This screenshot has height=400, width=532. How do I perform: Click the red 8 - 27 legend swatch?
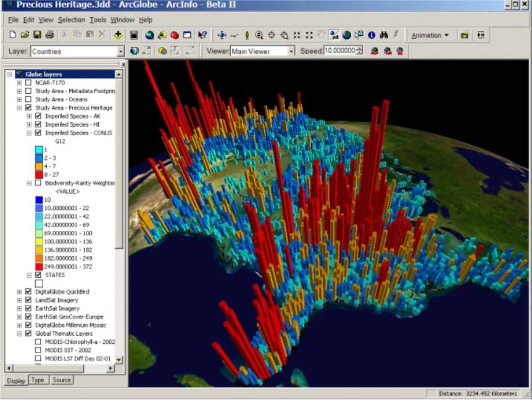(39, 175)
